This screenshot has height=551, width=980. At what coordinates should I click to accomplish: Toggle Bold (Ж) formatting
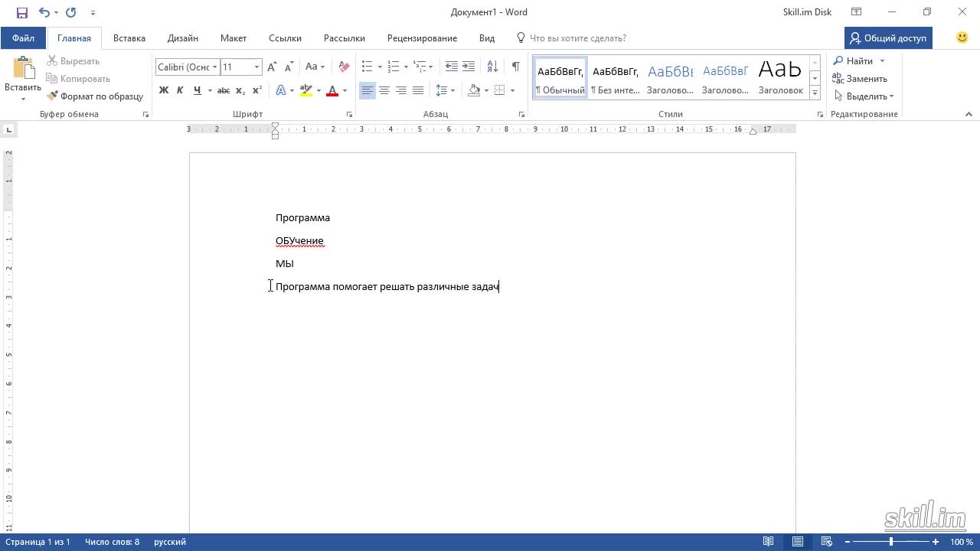tap(164, 90)
